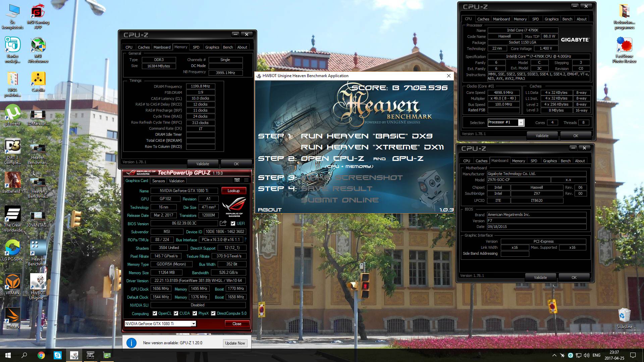644x362 pixels.
Task: Show hidden system tray icons
Action: (x=554, y=355)
